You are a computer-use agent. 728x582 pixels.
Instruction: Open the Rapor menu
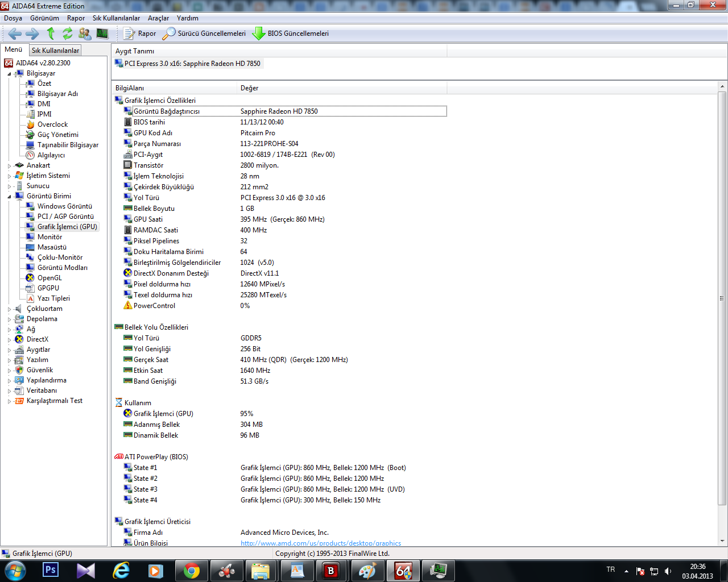(x=76, y=18)
